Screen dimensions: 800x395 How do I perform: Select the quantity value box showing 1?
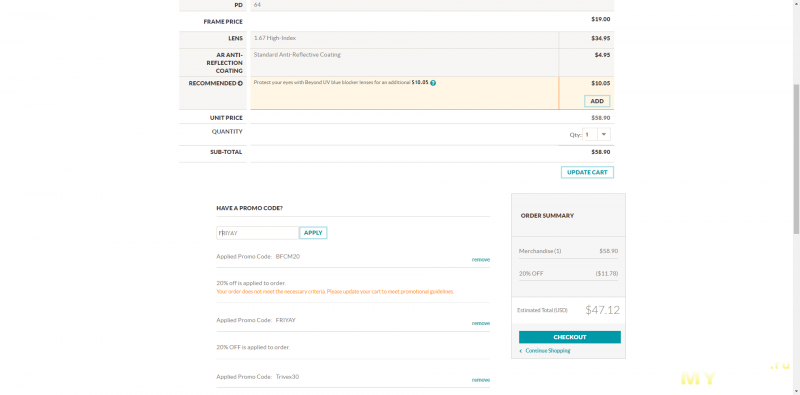point(590,134)
